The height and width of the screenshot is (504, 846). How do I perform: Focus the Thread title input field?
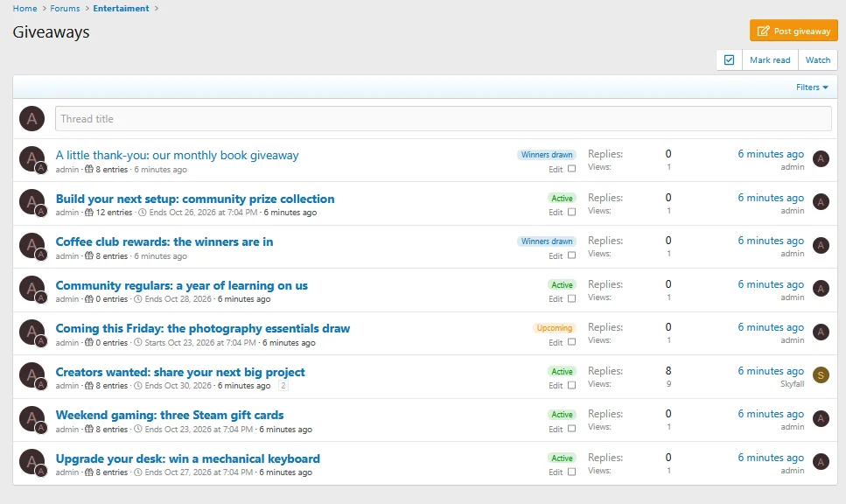tap(443, 119)
